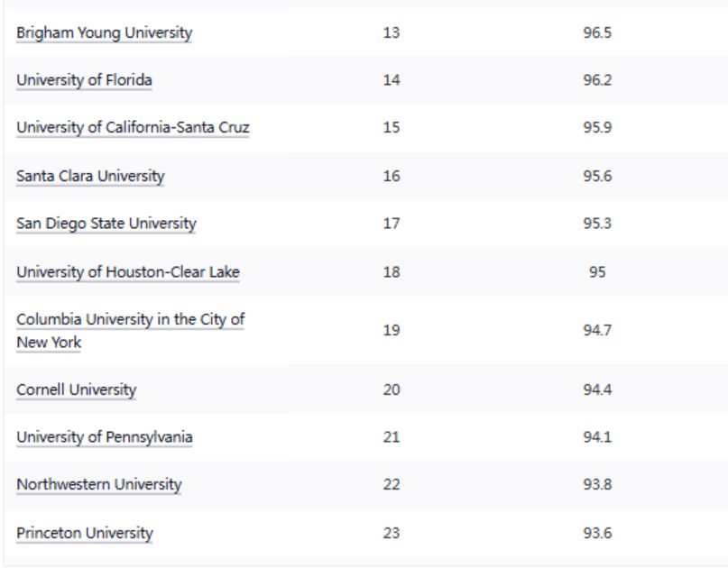Open the Brigham Young University link
The width and height of the screenshot is (728, 568).
click(105, 33)
